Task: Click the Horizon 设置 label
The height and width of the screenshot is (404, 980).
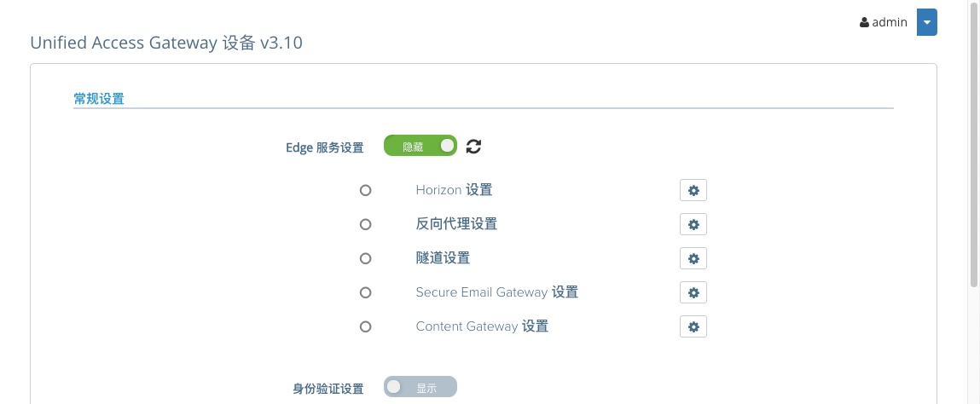Action: click(x=454, y=190)
